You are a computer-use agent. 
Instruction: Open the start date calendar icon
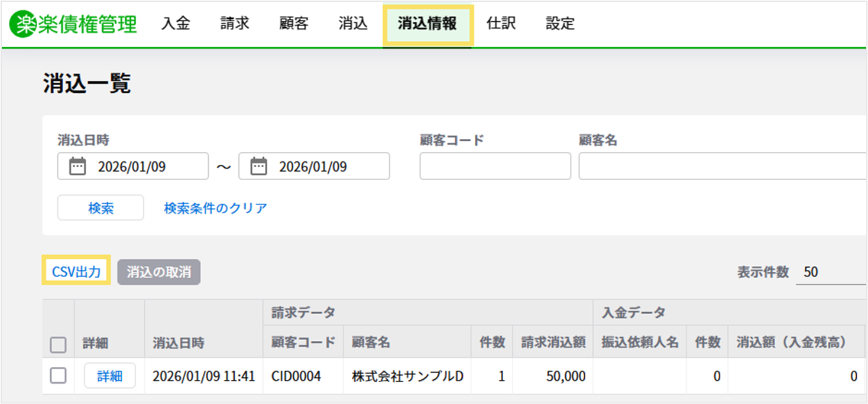point(77,167)
